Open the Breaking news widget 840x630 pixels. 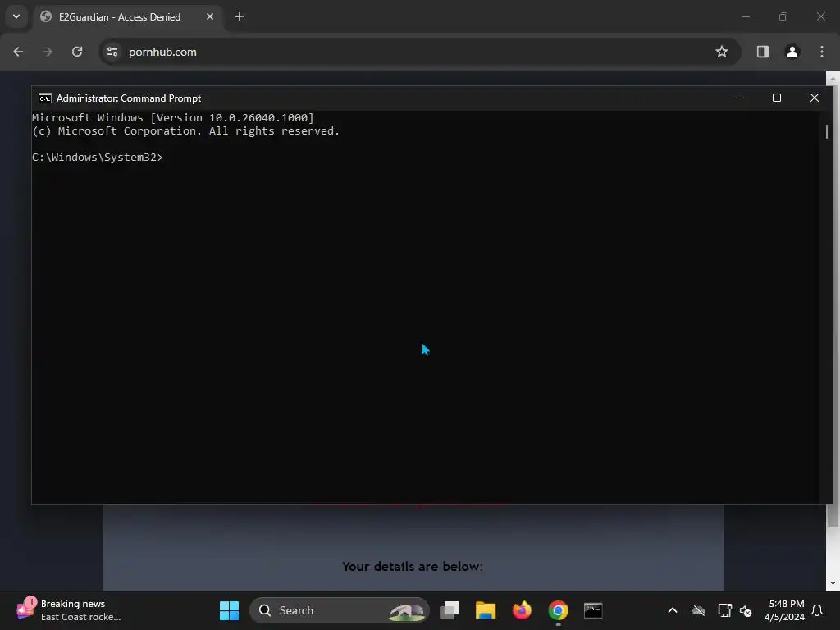[x=69, y=610]
